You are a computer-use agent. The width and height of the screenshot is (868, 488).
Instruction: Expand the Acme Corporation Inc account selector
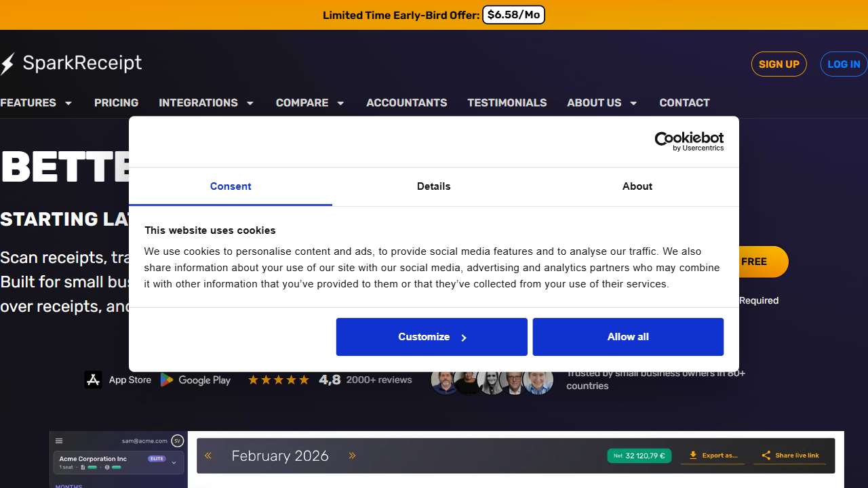(174, 463)
